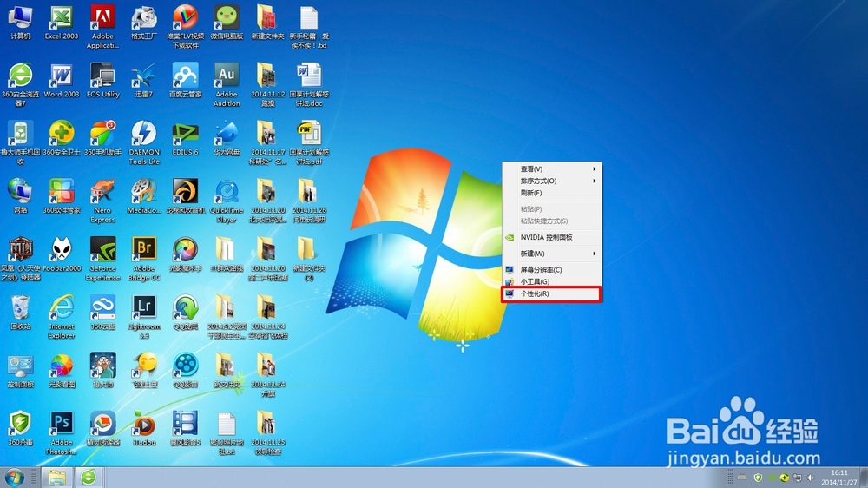Select the 格式工厂 Format Factory icon

click(x=144, y=23)
